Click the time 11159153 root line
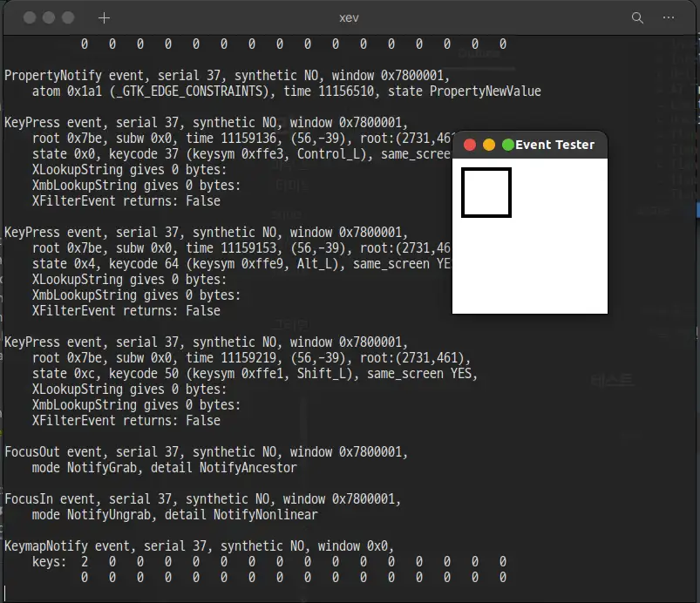This screenshot has width=700, height=603. (x=241, y=248)
